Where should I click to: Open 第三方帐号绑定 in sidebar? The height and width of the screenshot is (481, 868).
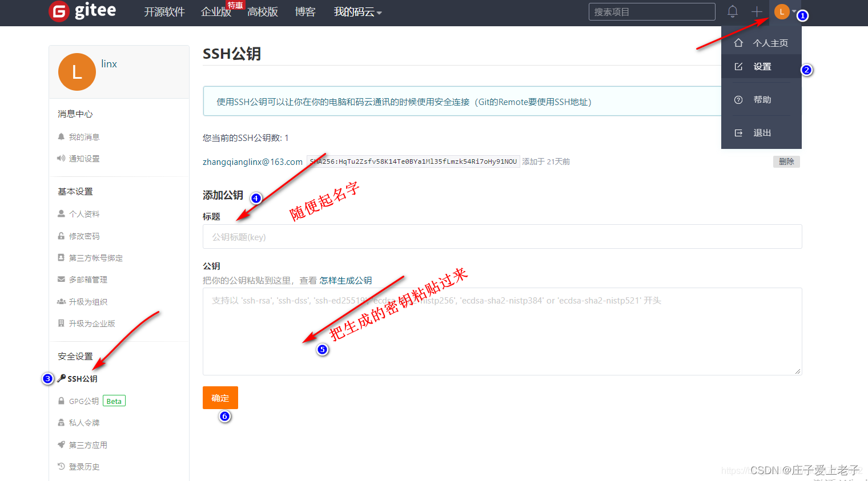click(96, 258)
